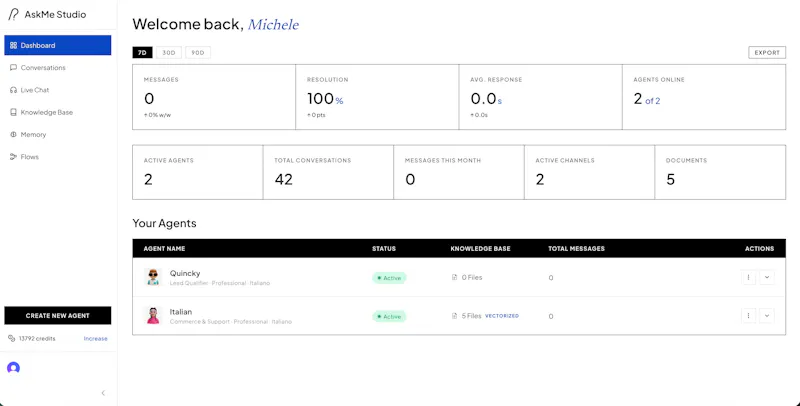
Task: Click the Quincky agent name
Action: [x=185, y=273]
